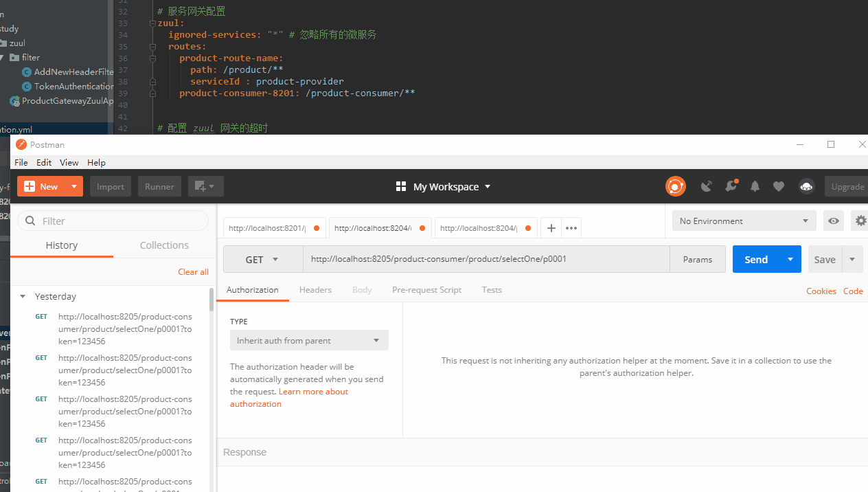Screen dimensions: 868x492
Task: Open the tab options three-dot menu
Action: [571, 228]
